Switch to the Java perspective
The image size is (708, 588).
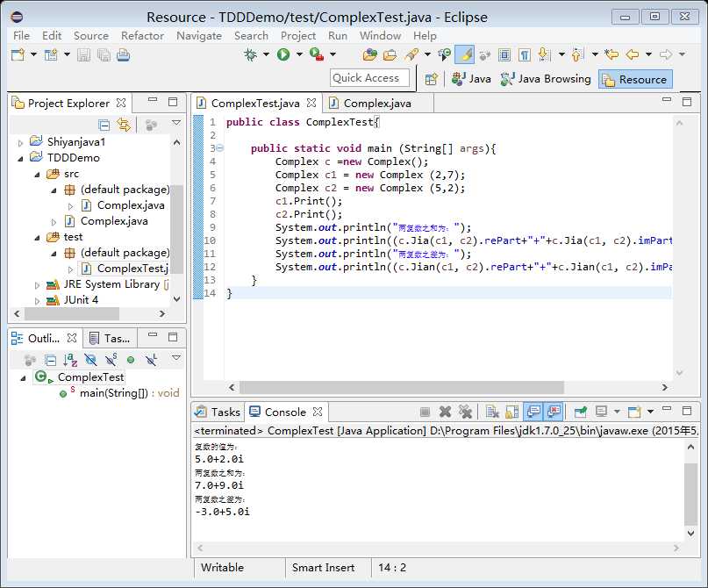(471, 79)
